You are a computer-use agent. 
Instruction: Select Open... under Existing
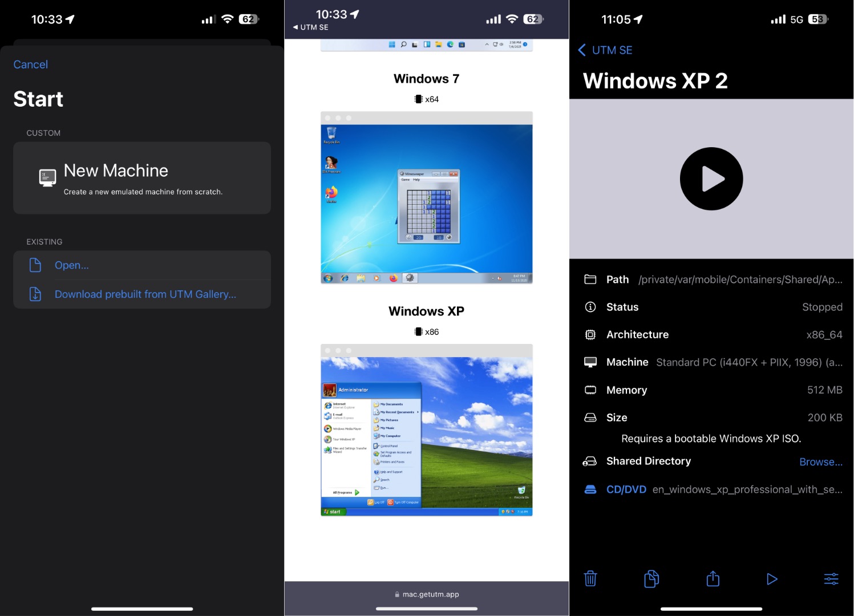[72, 265]
